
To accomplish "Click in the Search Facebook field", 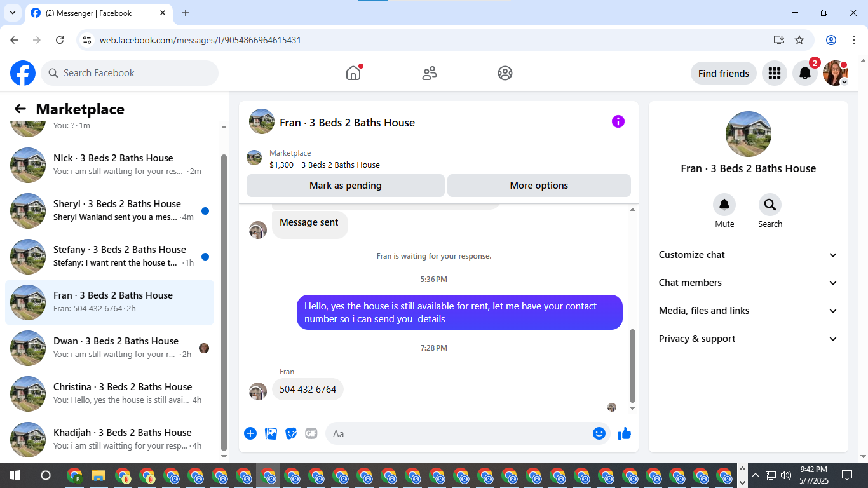I will pyautogui.click(x=130, y=73).
